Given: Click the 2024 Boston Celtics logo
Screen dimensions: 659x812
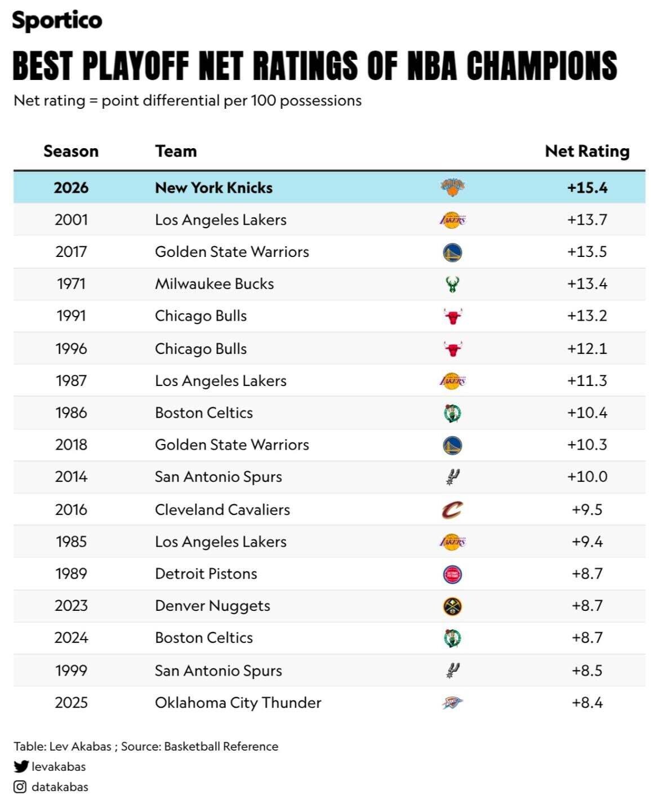Looking at the screenshot, I should (452, 638).
